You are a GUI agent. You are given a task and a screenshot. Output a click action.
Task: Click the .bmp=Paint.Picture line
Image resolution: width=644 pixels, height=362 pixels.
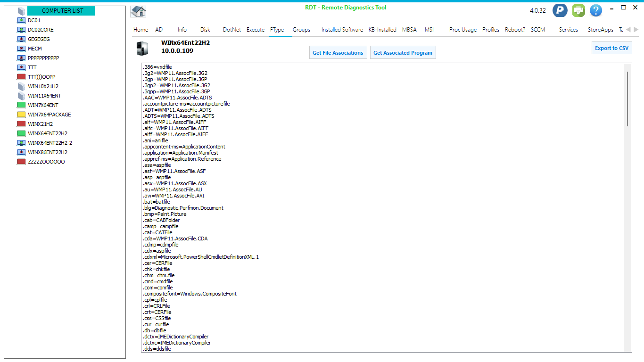[164, 214]
